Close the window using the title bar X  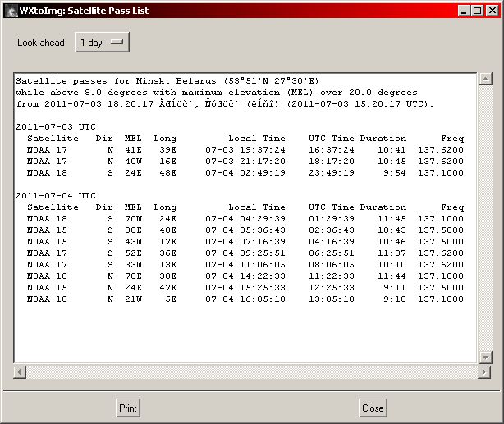[492, 11]
